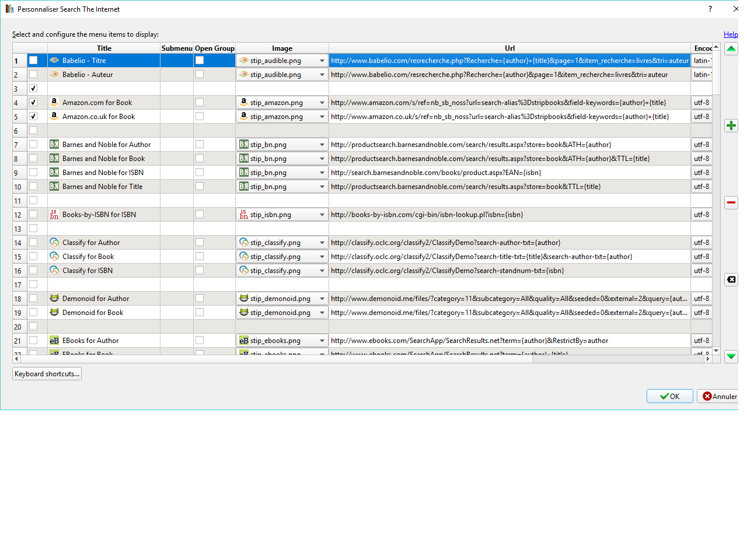747x560 pixels.
Task: Click the icon beside Classify for Author title
Action: click(x=54, y=242)
